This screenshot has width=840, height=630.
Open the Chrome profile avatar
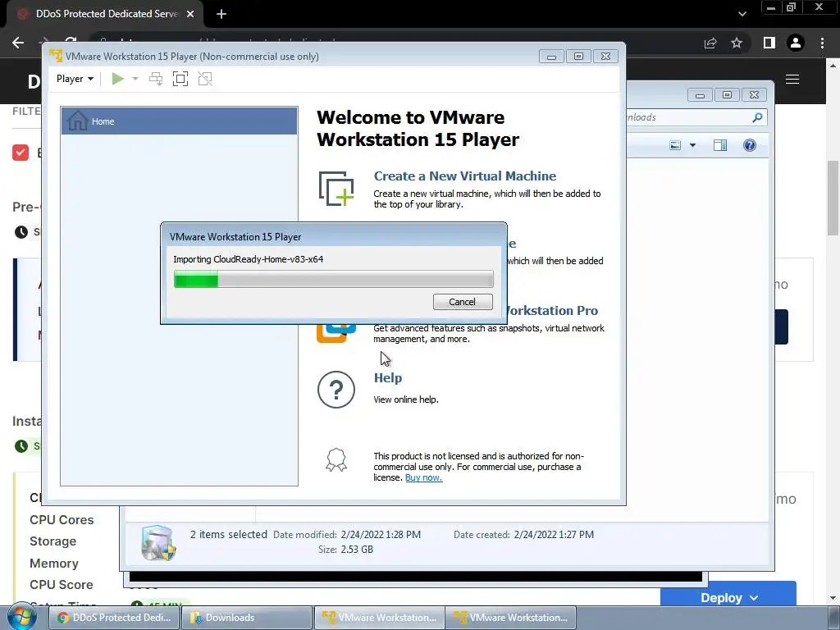tap(796, 43)
